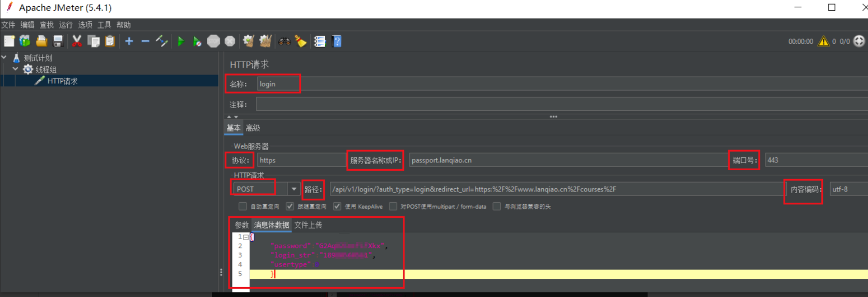Switch to the 文件上传 tab

(308, 225)
